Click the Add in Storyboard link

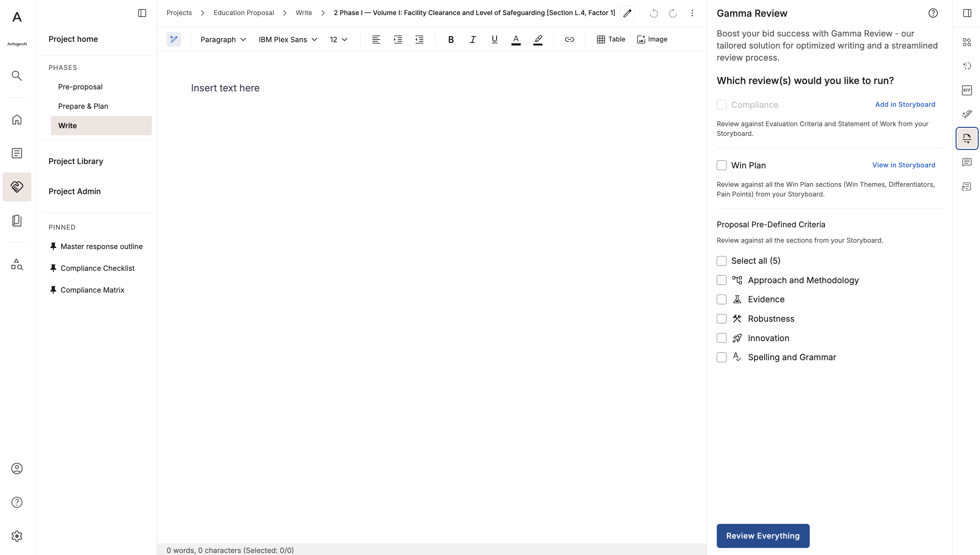pos(905,104)
